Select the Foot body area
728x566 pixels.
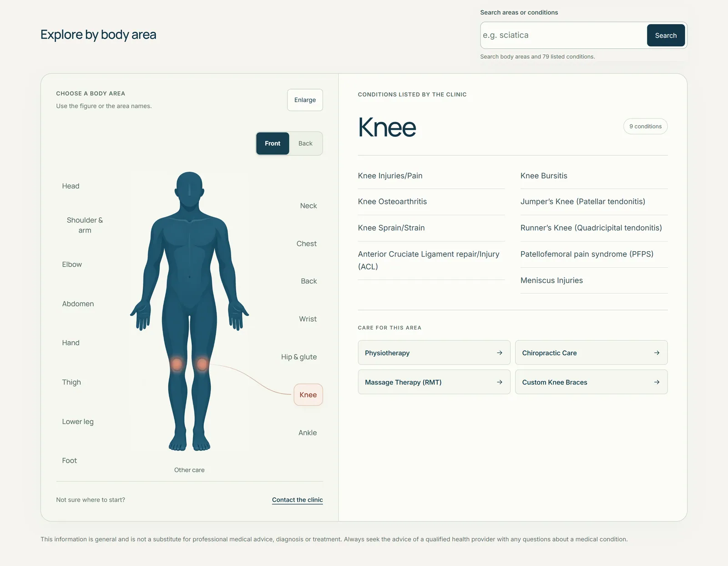(69, 460)
